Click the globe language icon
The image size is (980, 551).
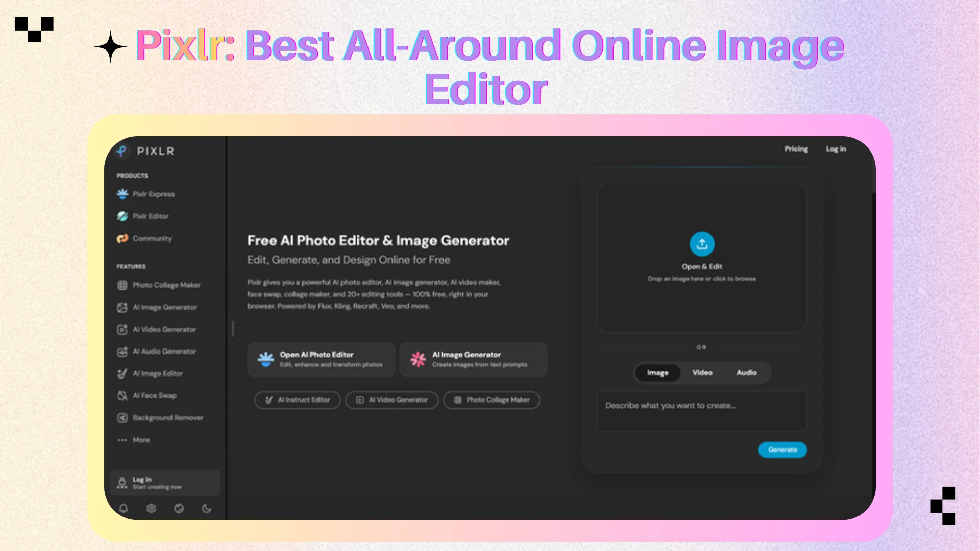click(x=179, y=508)
